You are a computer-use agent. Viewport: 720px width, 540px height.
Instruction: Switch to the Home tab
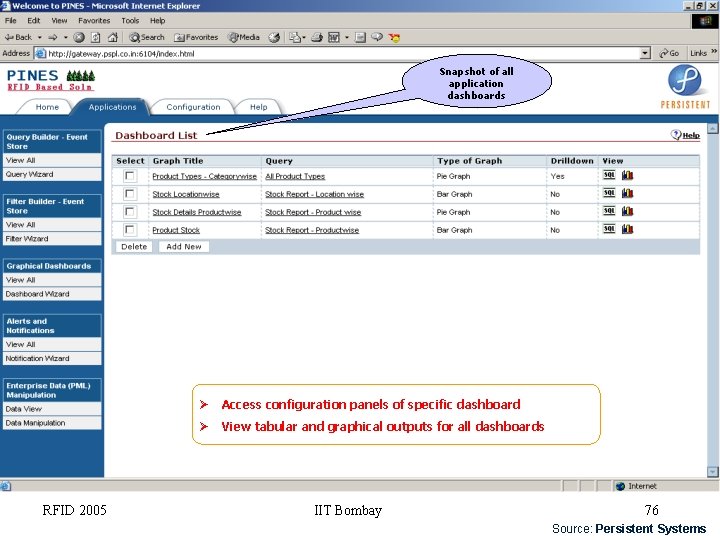click(47, 107)
